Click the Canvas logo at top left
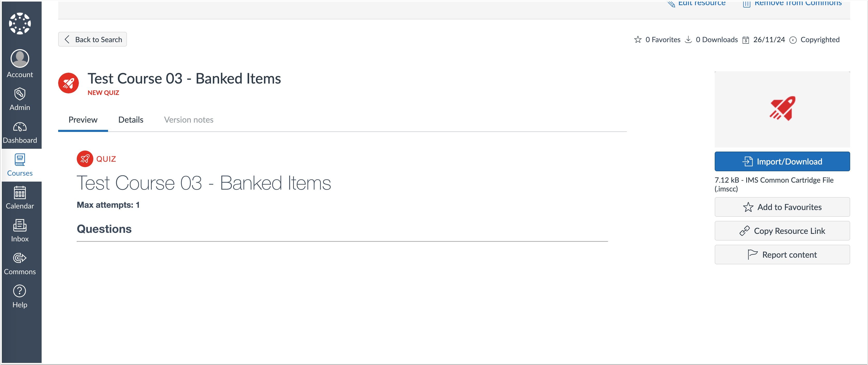 (20, 23)
